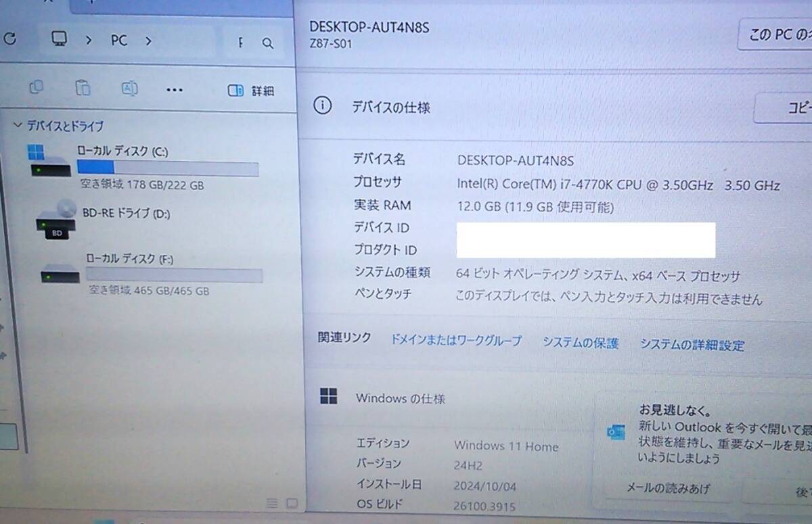Click the search magnifier icon in Explorer

click(x=268, y=43)
